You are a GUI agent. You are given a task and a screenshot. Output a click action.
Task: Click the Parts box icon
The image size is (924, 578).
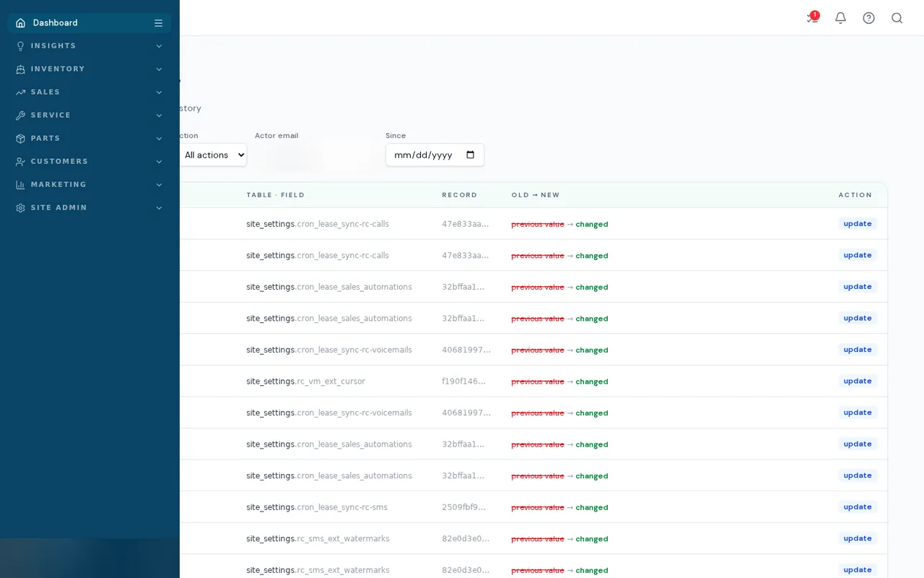20,139
